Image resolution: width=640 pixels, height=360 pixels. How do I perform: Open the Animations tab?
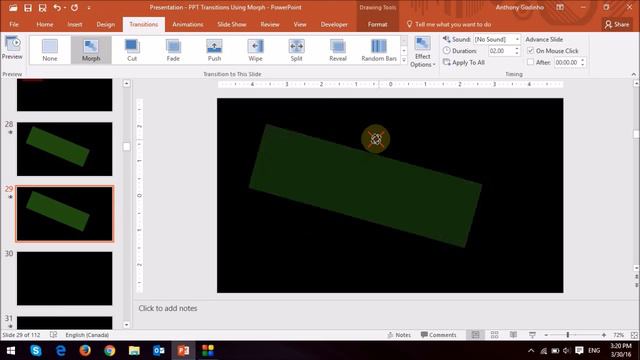click(187, 24)
